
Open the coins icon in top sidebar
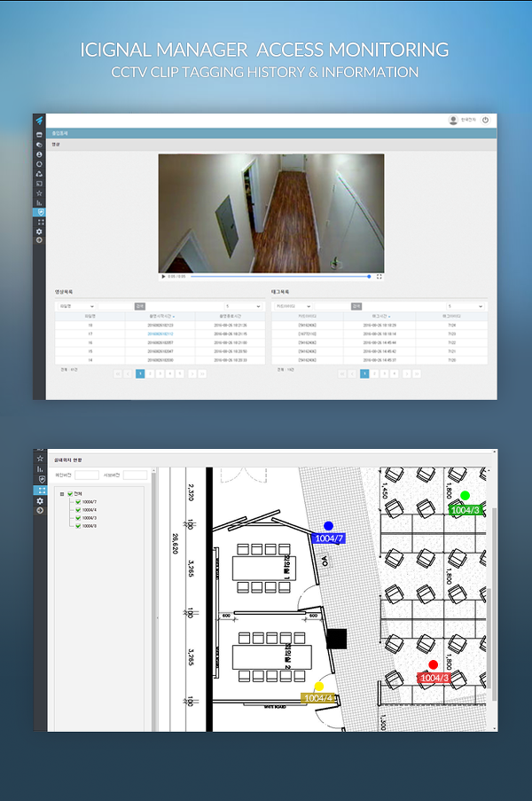click(39, 145)
